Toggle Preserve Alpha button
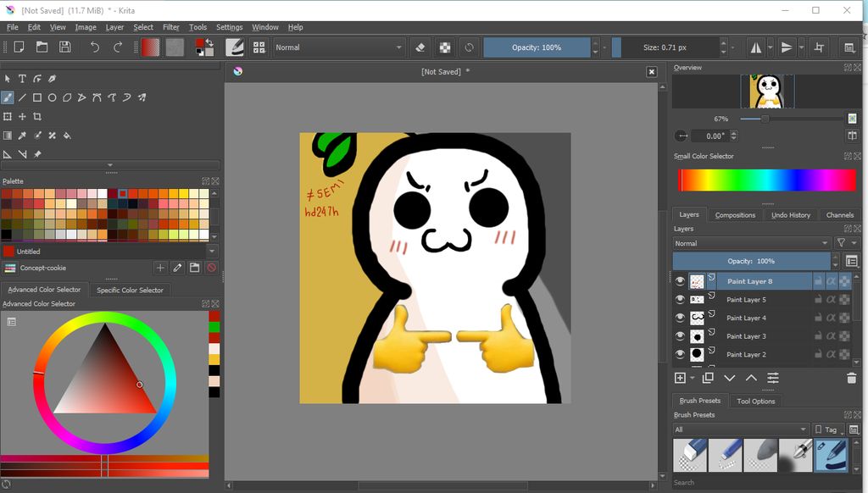This screenshot has width=868, height=493. (445, 47)
